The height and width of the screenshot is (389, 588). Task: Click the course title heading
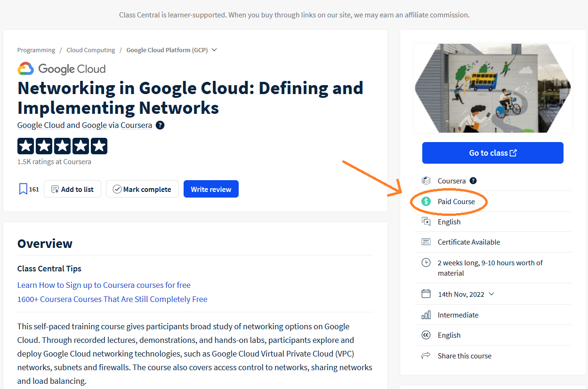pyautogui.click(x=190, y=97)
